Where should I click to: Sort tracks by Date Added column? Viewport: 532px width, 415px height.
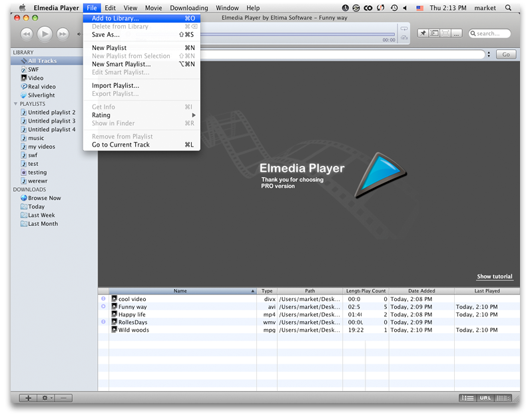421,291
